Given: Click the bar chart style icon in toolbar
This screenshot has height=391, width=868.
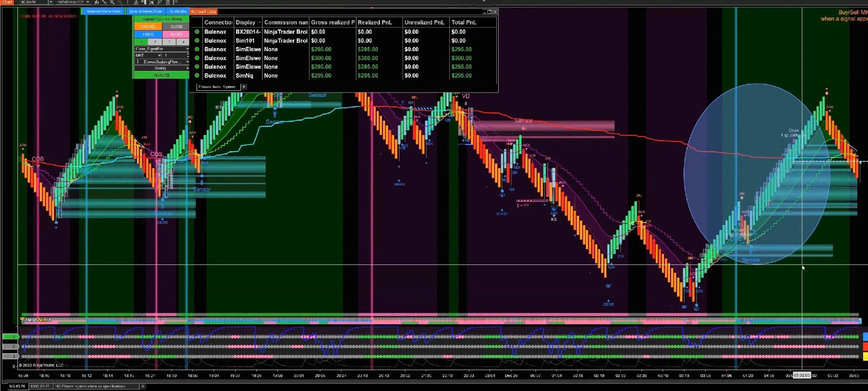Looking at the screenshot, I should tap(96, 2).
